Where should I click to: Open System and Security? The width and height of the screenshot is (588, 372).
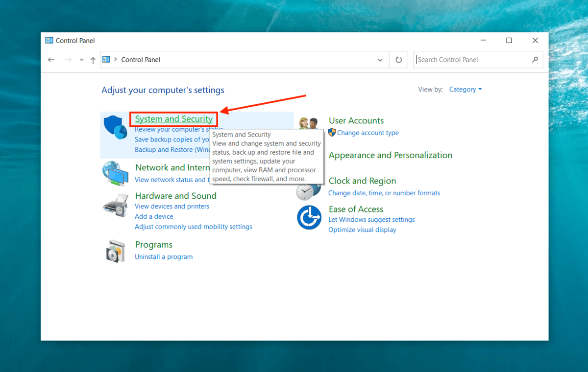pos(174,119)
